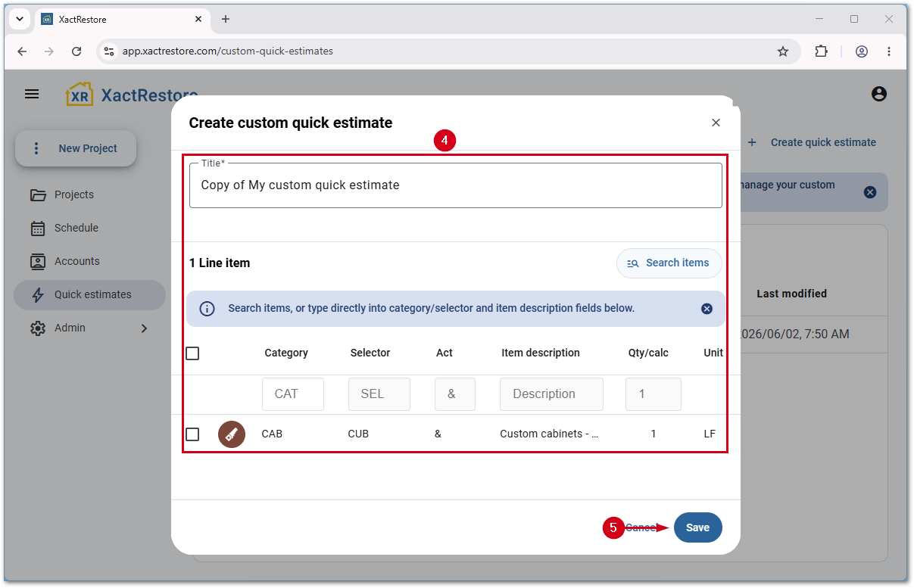Viewport: 914px width, 588px height.
Task: Close the XactRestore browser tab
Action: click(x=198, y=19)
